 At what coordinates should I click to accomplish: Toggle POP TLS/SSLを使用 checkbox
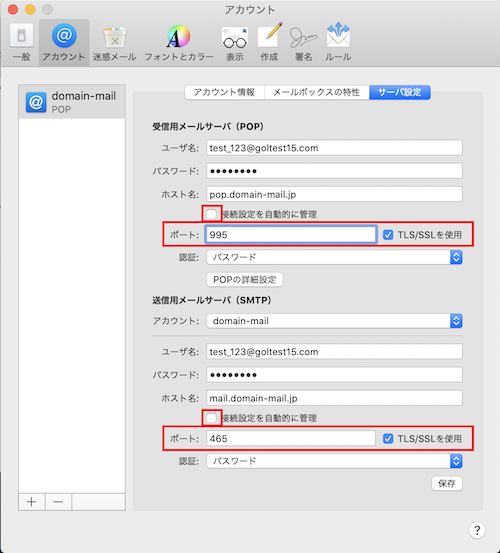click(388, 235)
